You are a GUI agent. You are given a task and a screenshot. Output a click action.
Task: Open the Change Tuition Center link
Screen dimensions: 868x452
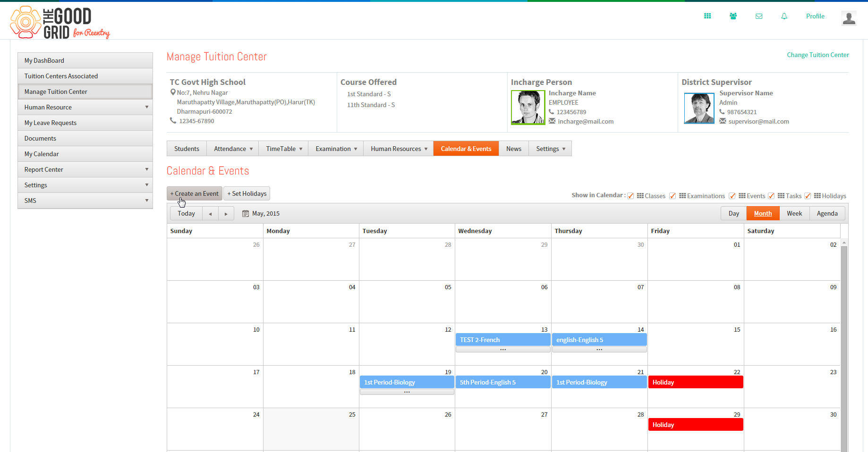point(818,55)
